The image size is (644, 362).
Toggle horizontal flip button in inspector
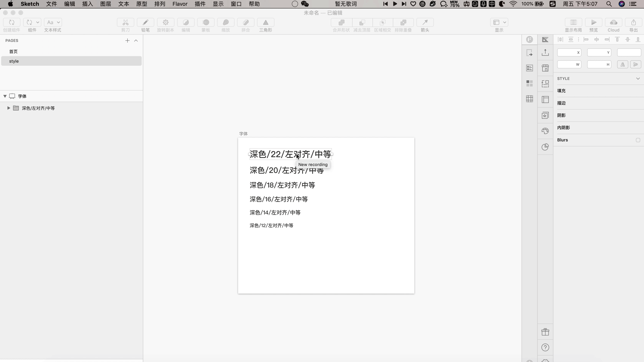[622, 65]
